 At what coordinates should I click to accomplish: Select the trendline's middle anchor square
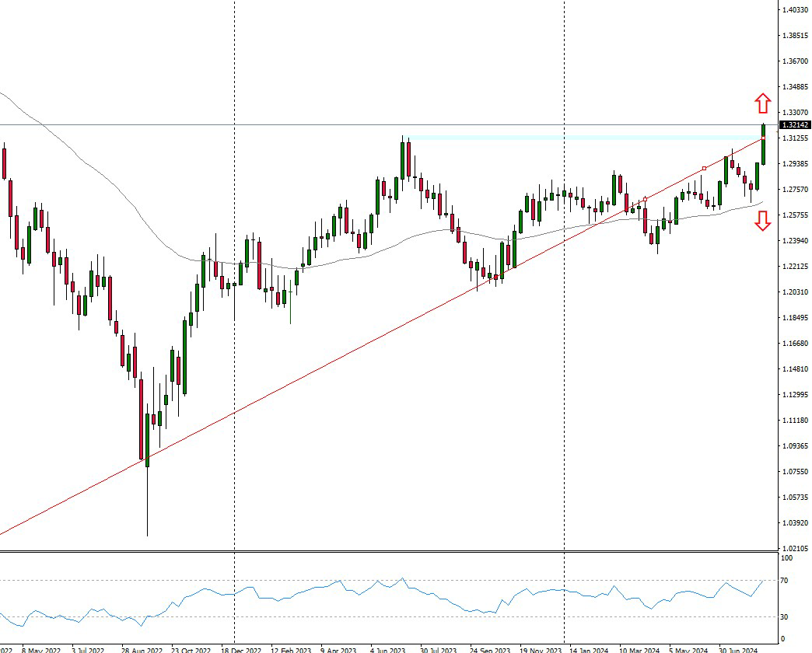point(704,168)
